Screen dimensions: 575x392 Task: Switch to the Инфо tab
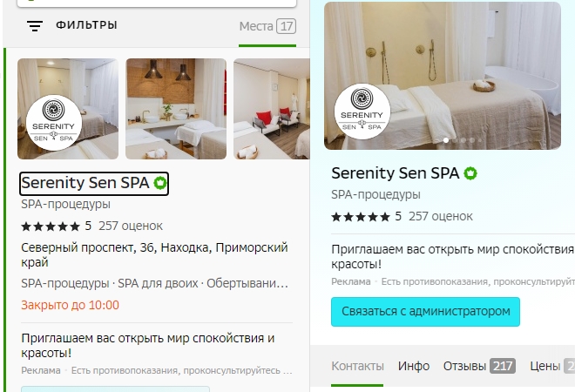click(414, 366)
